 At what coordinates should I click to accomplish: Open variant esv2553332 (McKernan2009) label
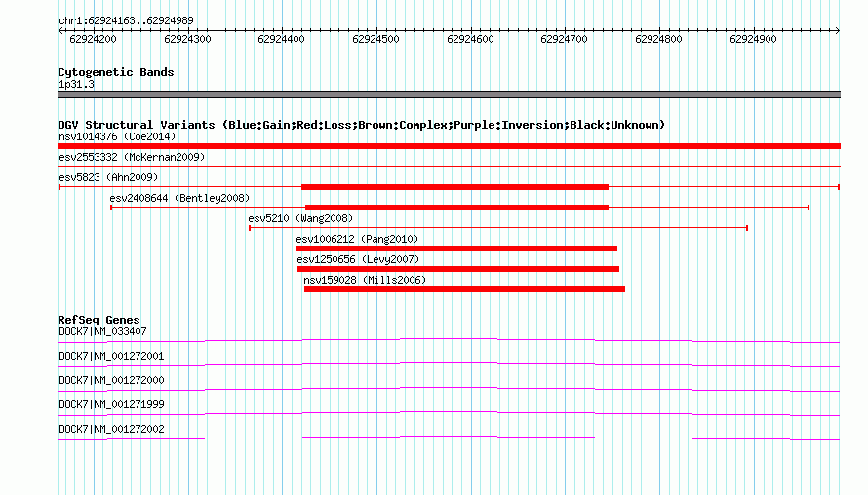pyautogui.click(x=132, y=157)
